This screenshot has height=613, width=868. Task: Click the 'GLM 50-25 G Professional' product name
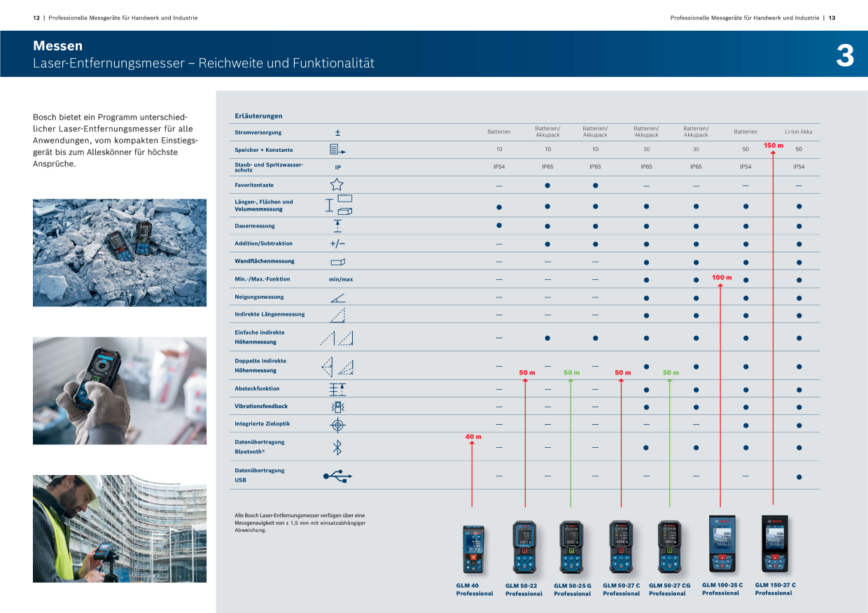[573, 590]
